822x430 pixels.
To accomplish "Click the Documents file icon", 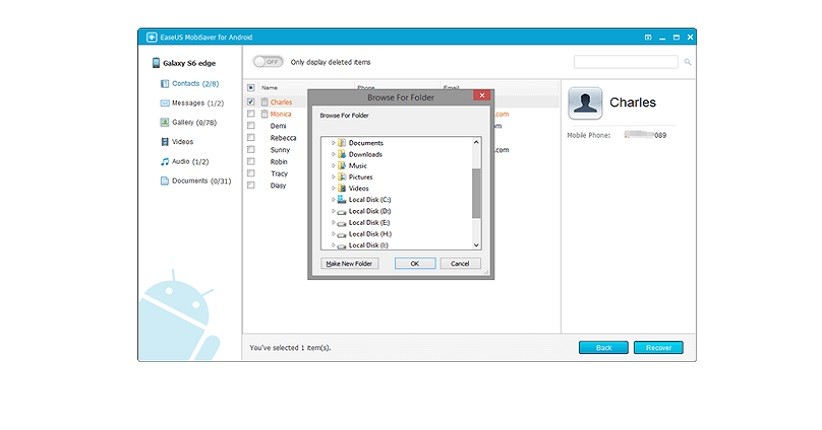I will tap(165, 181).
